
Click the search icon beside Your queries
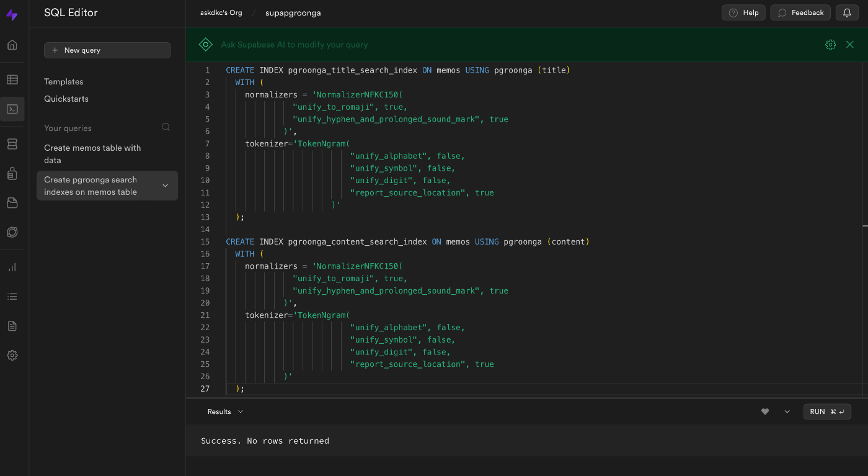(166, 127)
